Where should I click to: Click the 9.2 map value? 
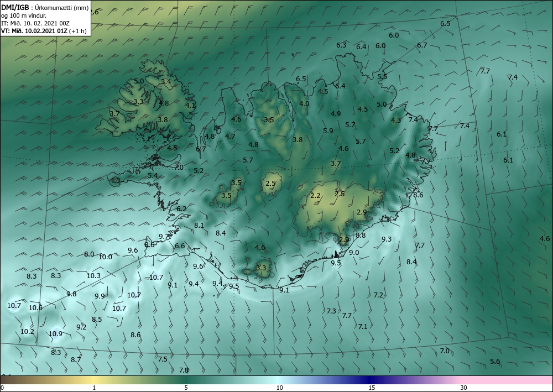tap(81, 327)
